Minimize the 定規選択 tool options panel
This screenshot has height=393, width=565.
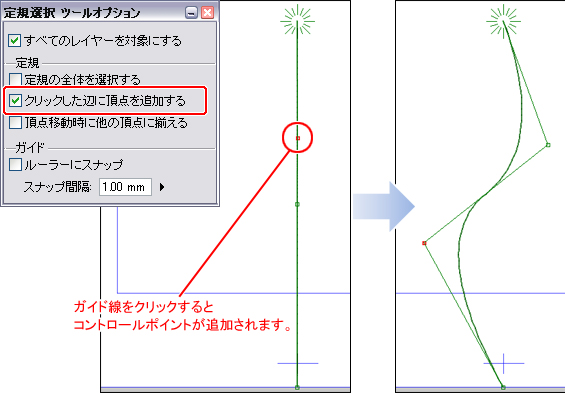(191, 13)
